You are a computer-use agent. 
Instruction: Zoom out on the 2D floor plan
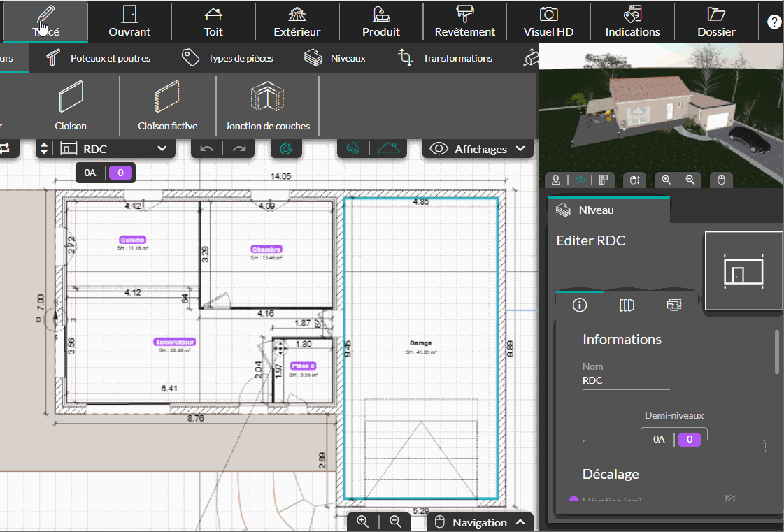click(395, 522)
